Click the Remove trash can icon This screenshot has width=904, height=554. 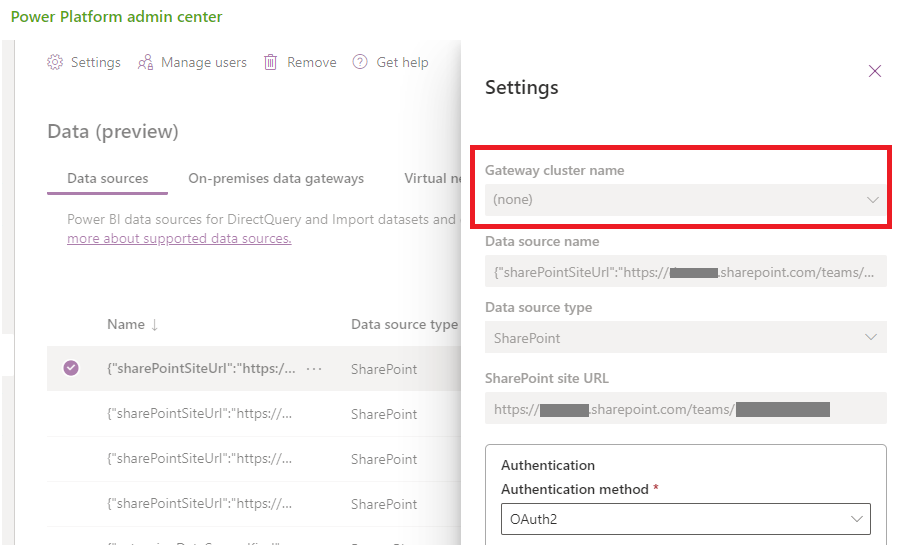pyautogui.click(x=270, y=62)
